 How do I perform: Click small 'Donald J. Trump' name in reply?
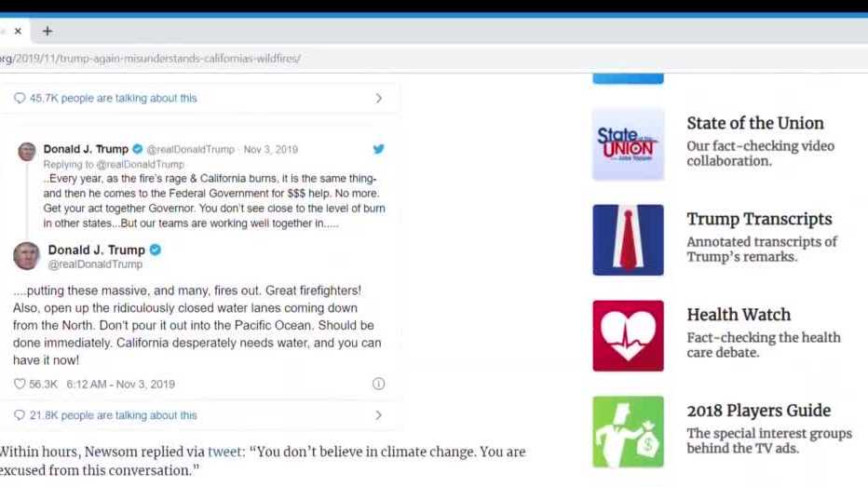(86, 149)
